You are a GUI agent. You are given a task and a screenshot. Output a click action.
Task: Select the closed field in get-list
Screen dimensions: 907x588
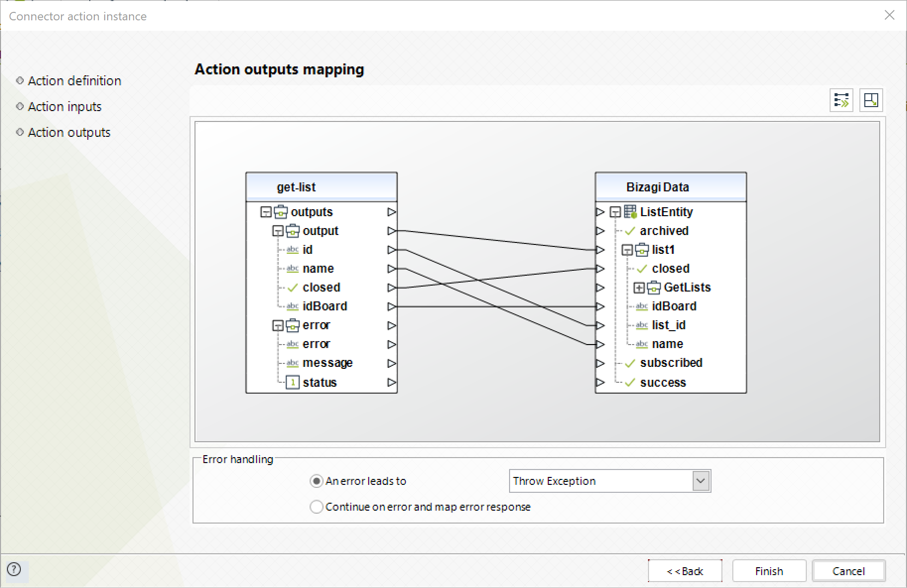click(321, 288)
